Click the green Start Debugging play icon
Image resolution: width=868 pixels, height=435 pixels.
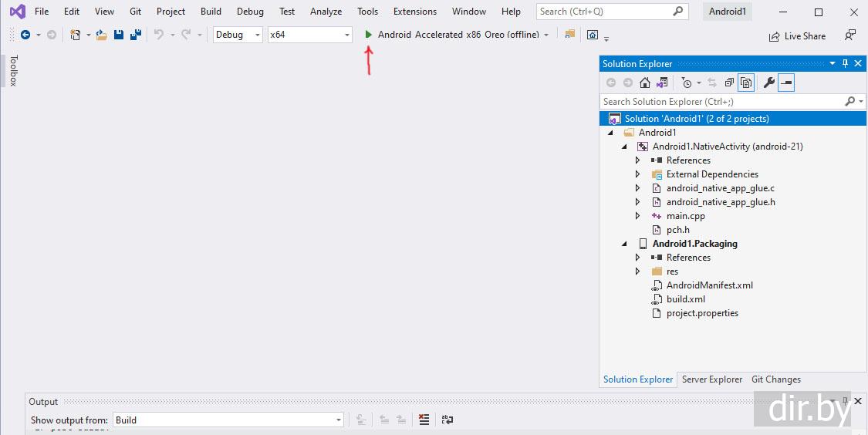369,35
